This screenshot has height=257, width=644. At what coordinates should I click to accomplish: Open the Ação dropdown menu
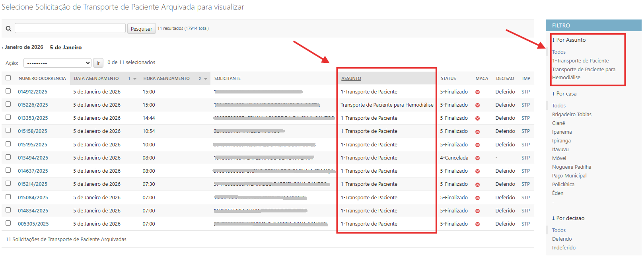click(58, 63)
